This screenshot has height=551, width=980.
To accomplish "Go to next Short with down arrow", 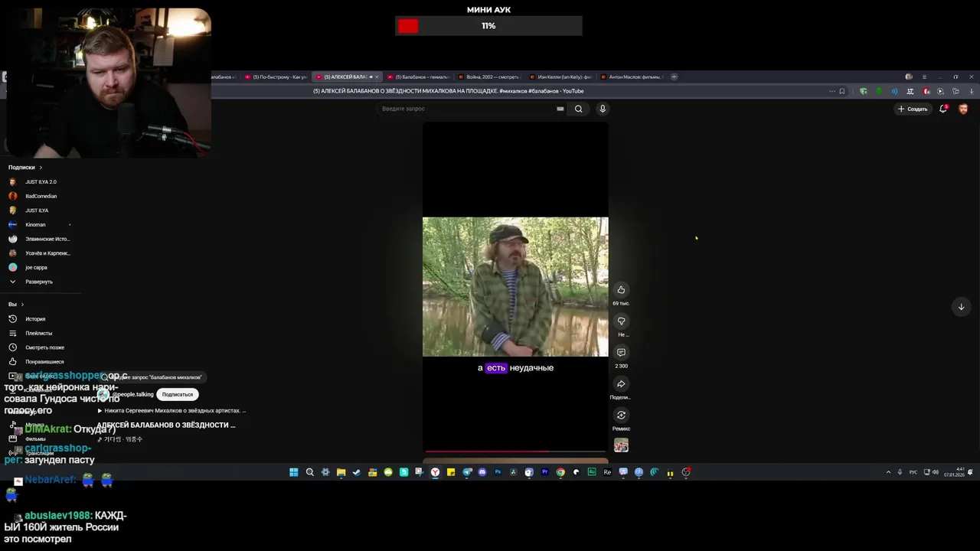I will pos(961,307).
